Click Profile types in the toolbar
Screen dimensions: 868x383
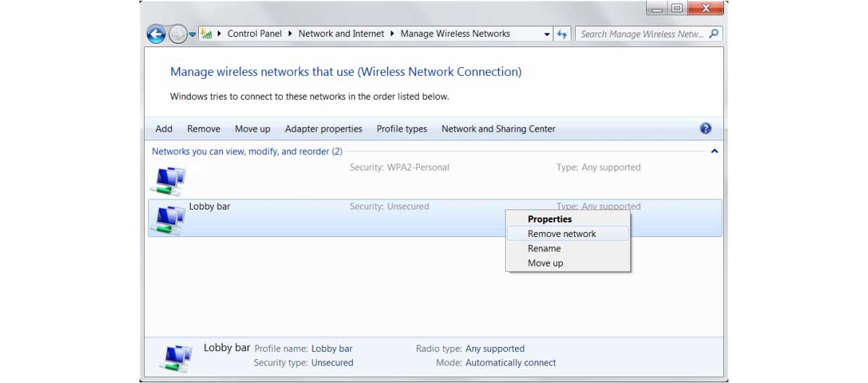coord(401,129)
